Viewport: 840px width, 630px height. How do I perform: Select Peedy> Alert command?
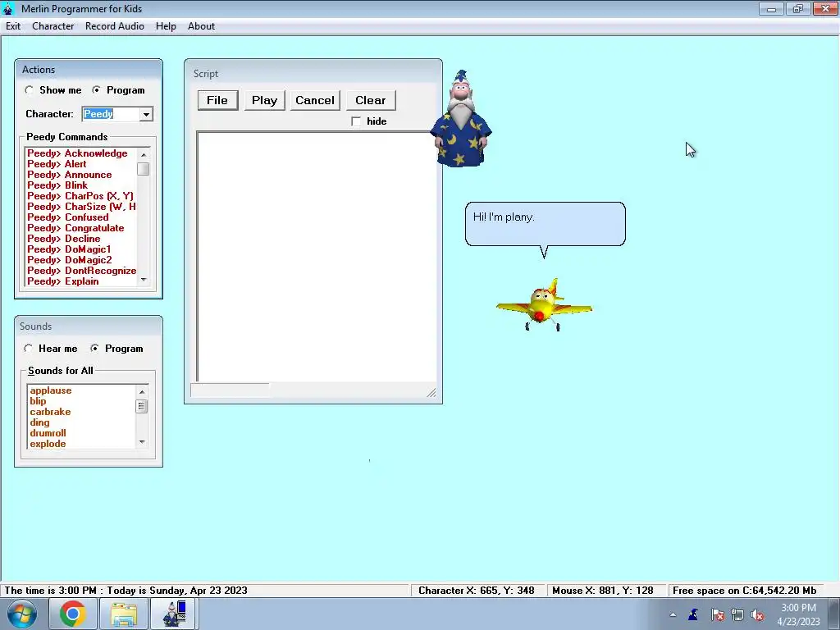pos(57,164)
